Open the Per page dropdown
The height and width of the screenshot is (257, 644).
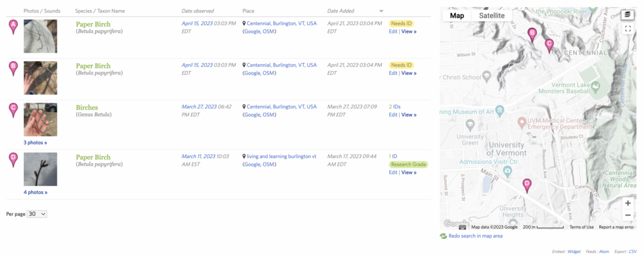(38, 214)
